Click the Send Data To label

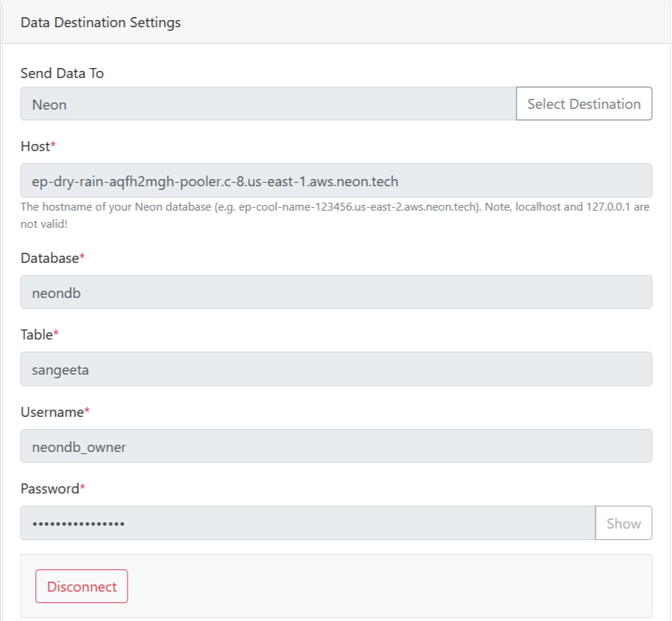(x=62, y=73)
